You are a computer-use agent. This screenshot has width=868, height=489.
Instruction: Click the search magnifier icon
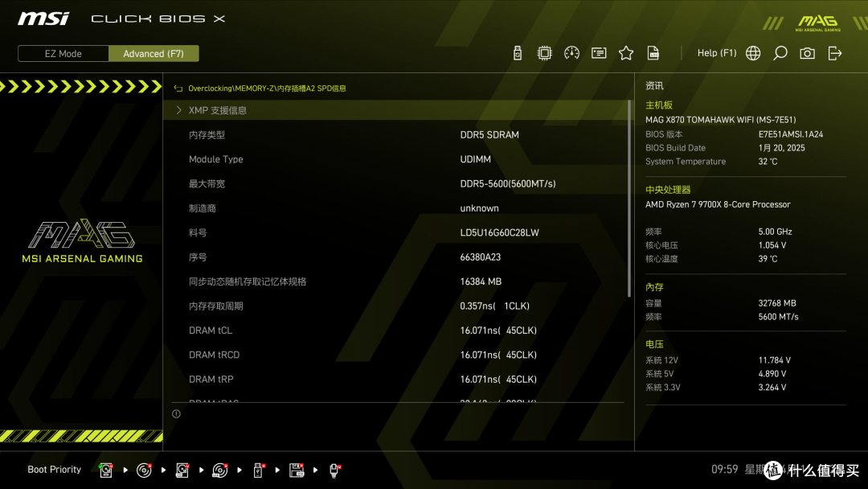(x=780, y=53)
